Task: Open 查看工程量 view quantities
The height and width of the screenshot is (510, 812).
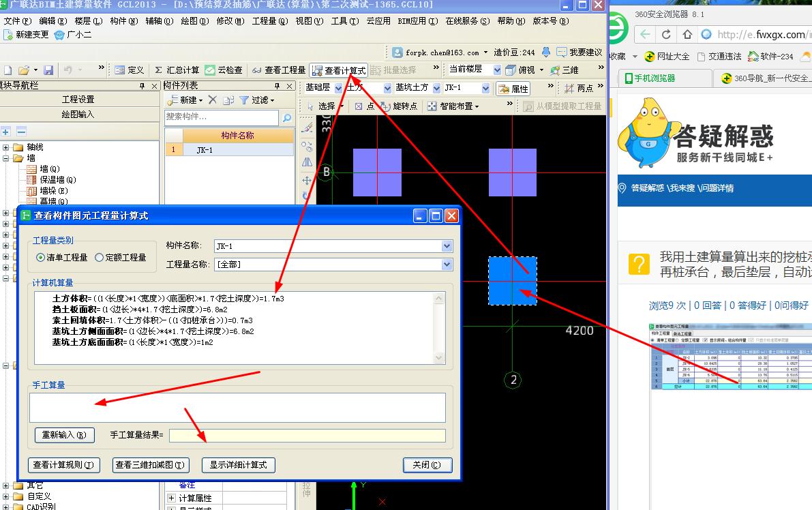Action: pyautogui.click(x=279, y=70)
